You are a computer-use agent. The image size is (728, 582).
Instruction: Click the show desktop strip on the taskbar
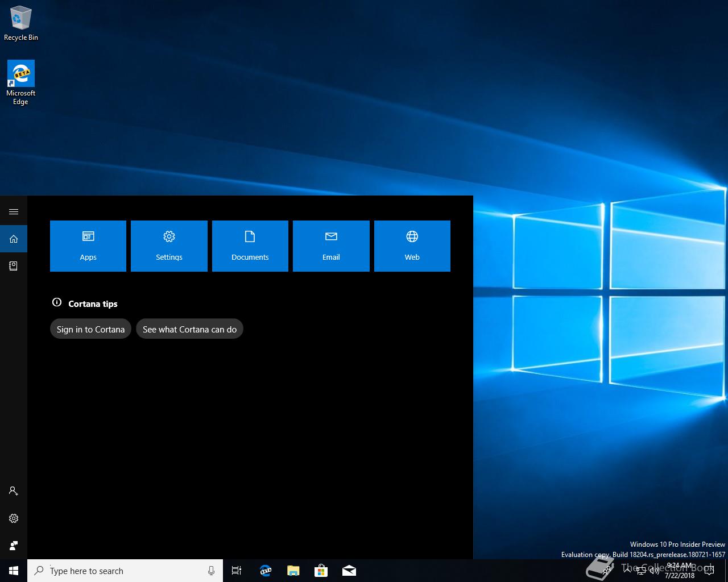click(726, 571)
